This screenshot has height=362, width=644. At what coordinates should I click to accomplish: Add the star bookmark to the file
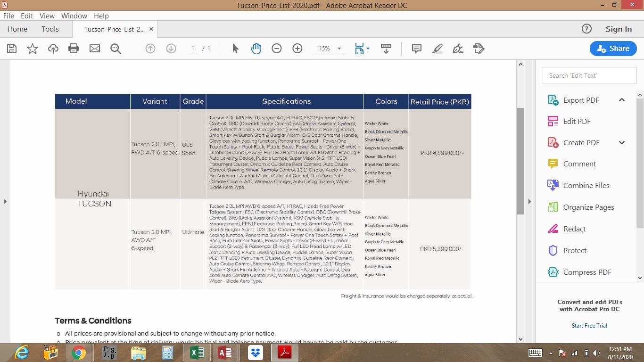coord(33,49)
